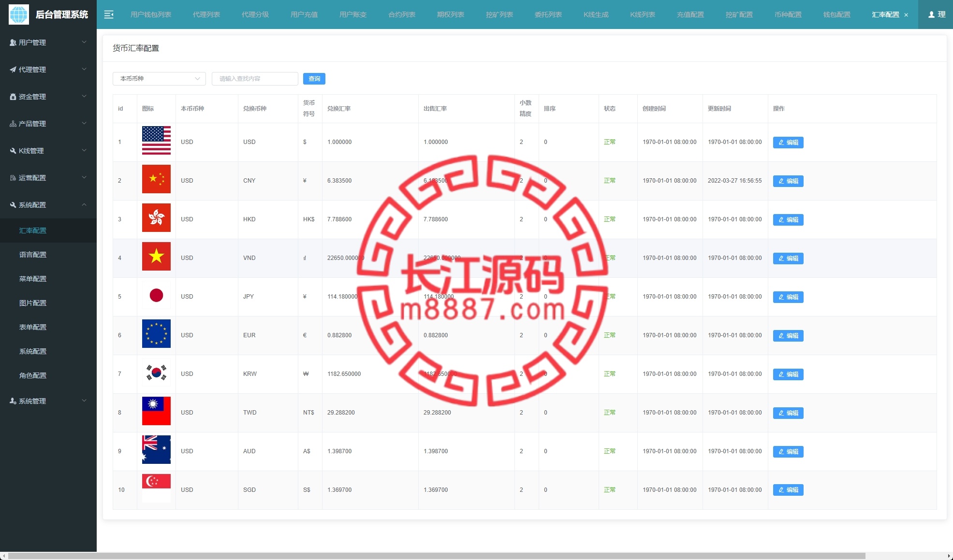The image size is (953, 560).
Task: Click the South Korea flag icon
Action: click(156, 372)
